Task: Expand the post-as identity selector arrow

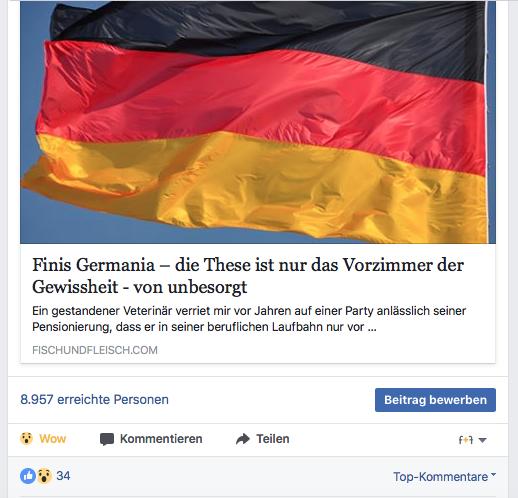Action: click(482, 440)
